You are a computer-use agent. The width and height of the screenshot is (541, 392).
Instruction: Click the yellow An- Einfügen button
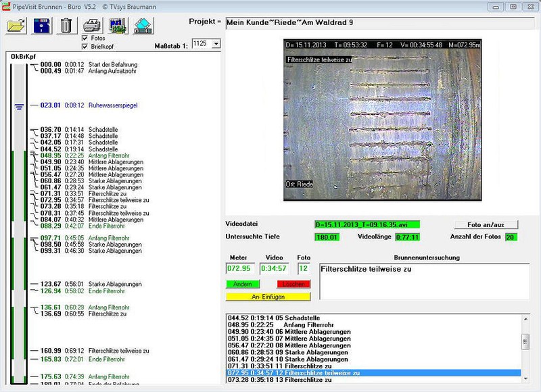[x=268, y=296]
